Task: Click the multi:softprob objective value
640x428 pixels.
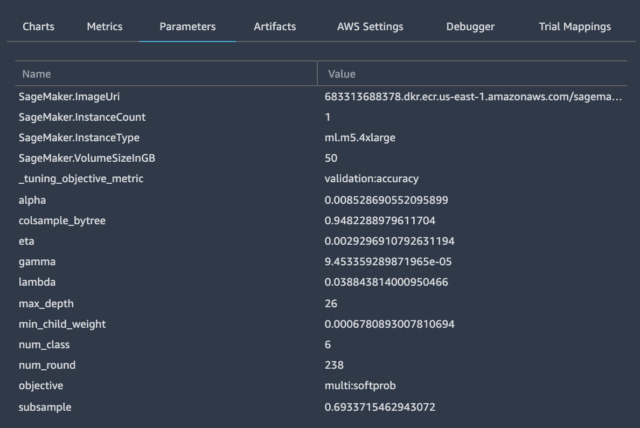Action: pyautogui.click(x=360, y=386)
